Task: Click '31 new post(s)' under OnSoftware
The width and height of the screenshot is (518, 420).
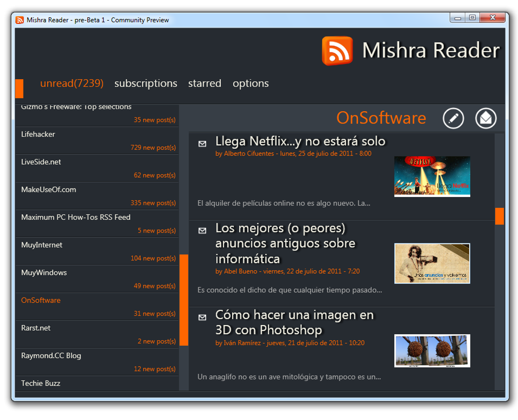Action: click(x=154, y=313)
